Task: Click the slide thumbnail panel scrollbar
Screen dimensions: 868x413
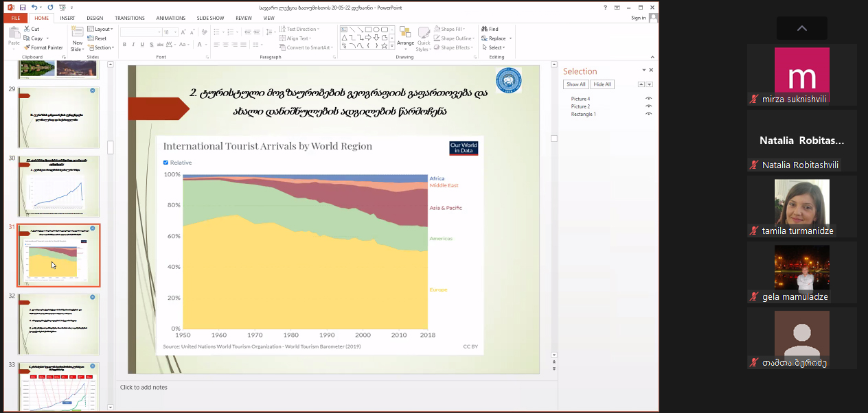Action: point(111,147)
